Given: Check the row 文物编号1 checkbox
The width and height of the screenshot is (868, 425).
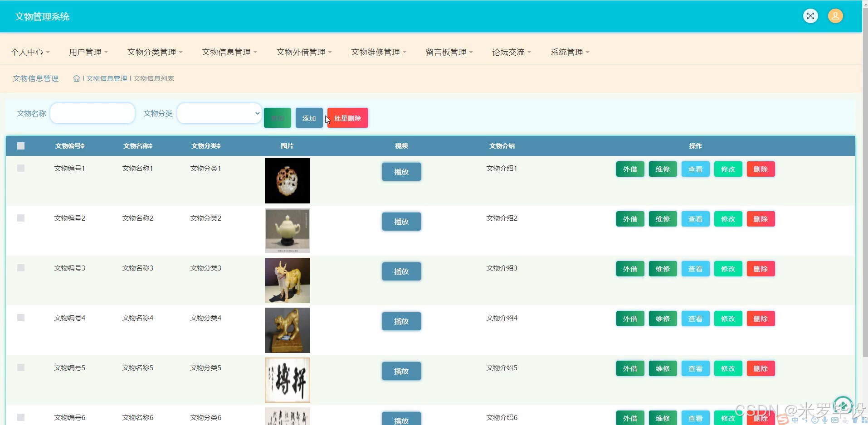Looking at the screenshot, I should 21,168.
